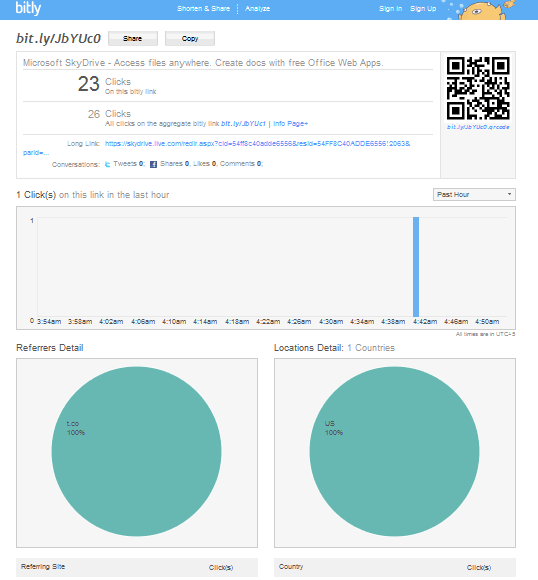Click the Sign In link
This screenshot has height=580, width=538.
click(x=390, y=9)
